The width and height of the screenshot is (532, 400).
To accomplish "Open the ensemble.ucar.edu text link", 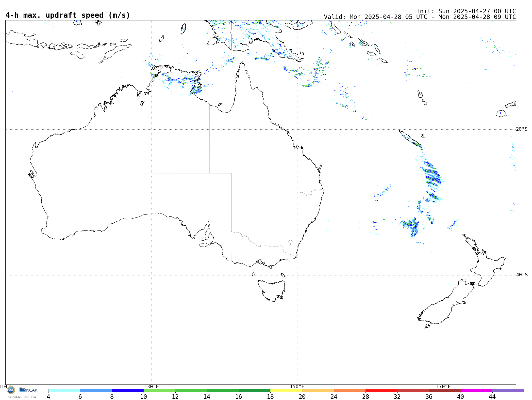I will (22, 397).
